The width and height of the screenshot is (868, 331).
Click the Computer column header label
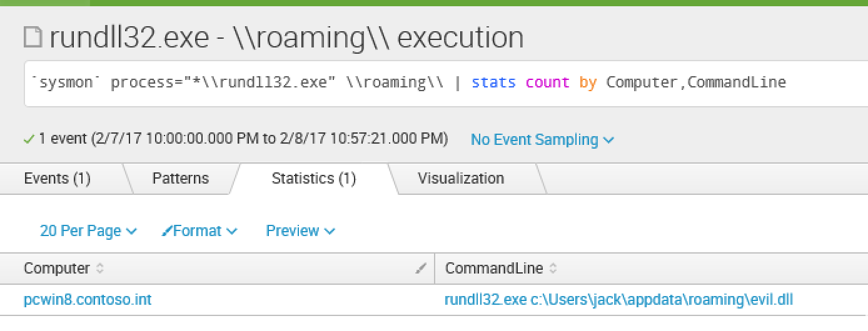click(57, 269)
